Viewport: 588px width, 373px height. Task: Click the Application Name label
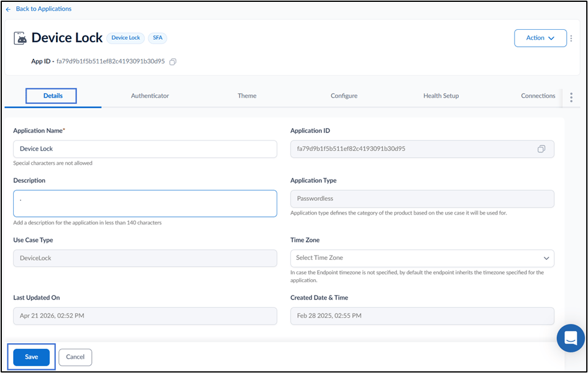39,131
